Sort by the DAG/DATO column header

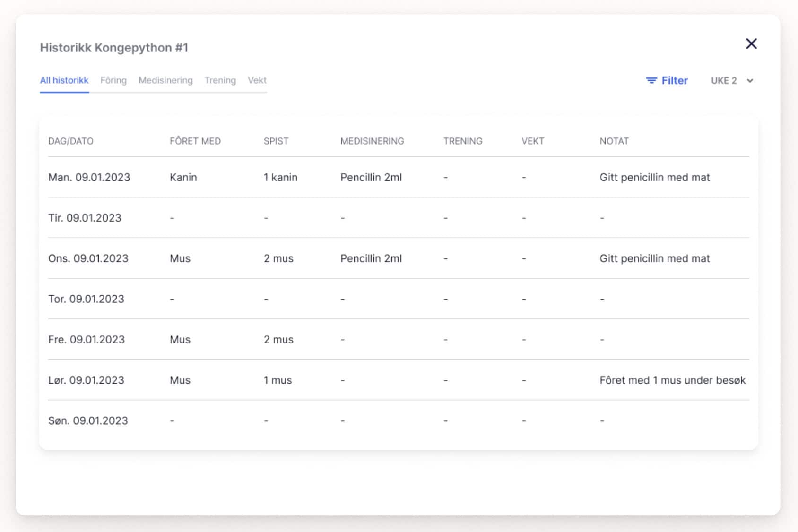pos(71,141)
